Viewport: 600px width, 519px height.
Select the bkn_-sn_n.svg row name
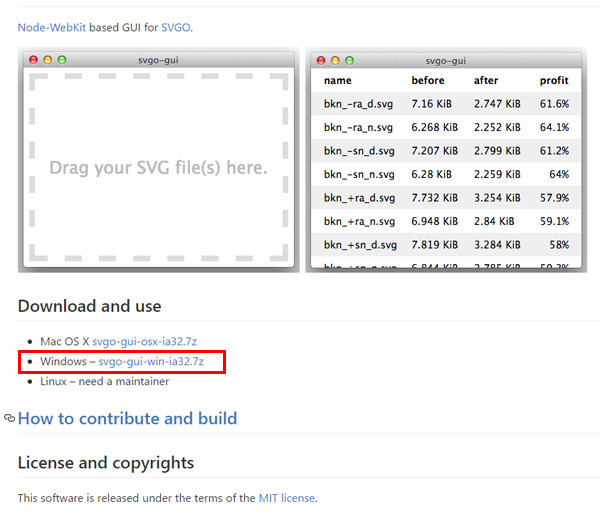(359, 175)
